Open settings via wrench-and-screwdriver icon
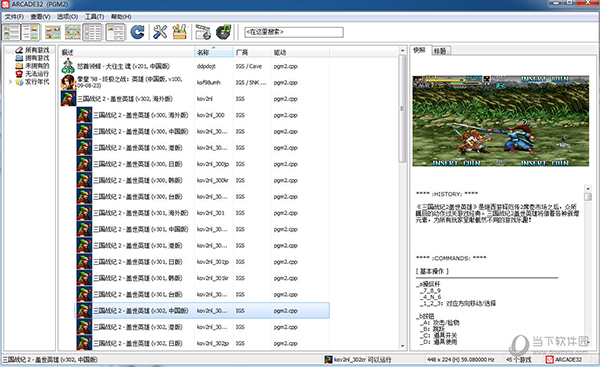This screenshot has height=367, width=600. click(x=160, y=32)
